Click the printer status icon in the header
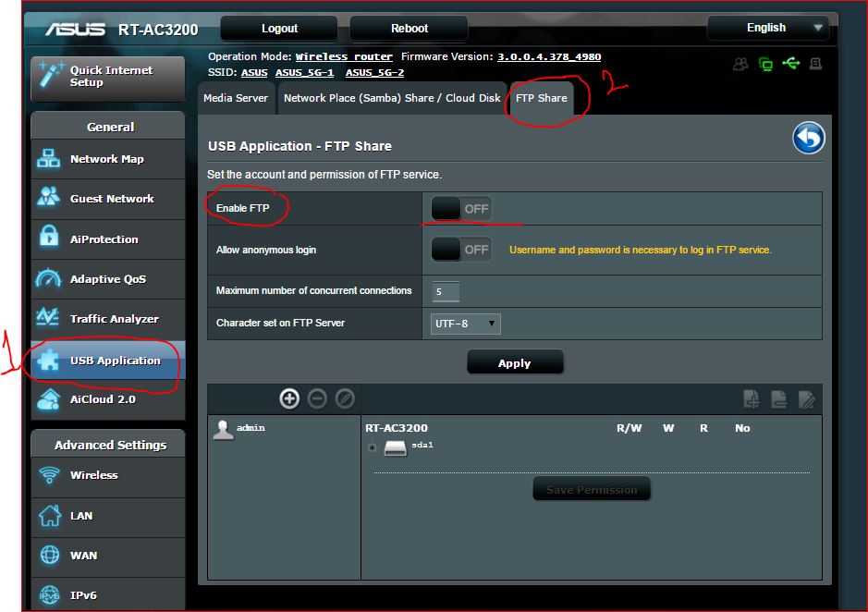 815,62
